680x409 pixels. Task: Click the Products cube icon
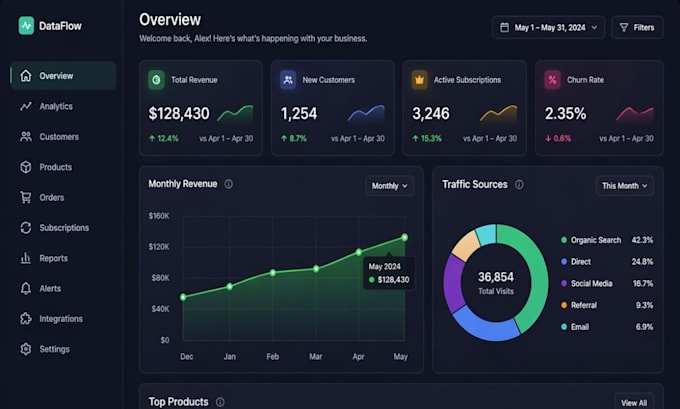pos(26,167)
